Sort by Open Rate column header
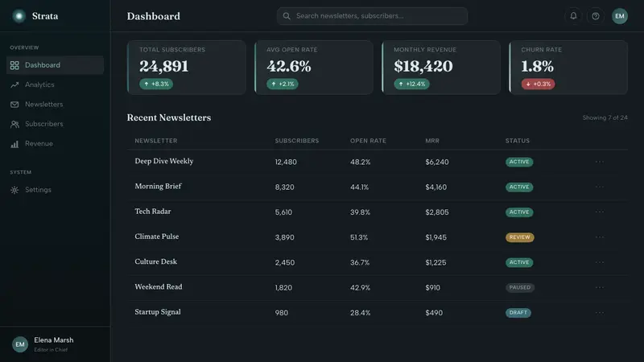 (x=368, y=141)
